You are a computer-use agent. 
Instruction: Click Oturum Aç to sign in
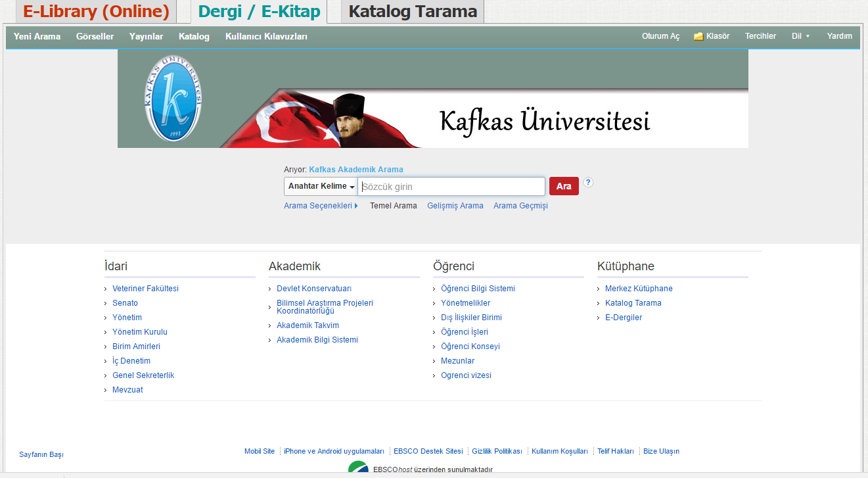tap(660, 37)
